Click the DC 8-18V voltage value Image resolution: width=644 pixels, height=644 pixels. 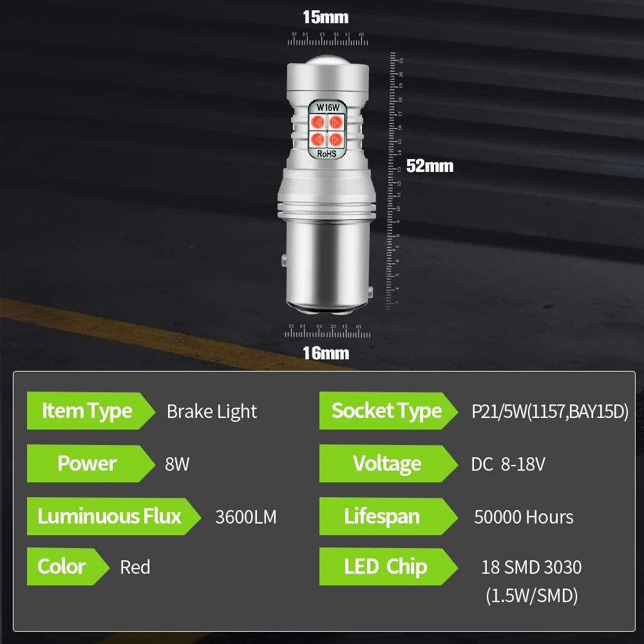click(508, 464)
